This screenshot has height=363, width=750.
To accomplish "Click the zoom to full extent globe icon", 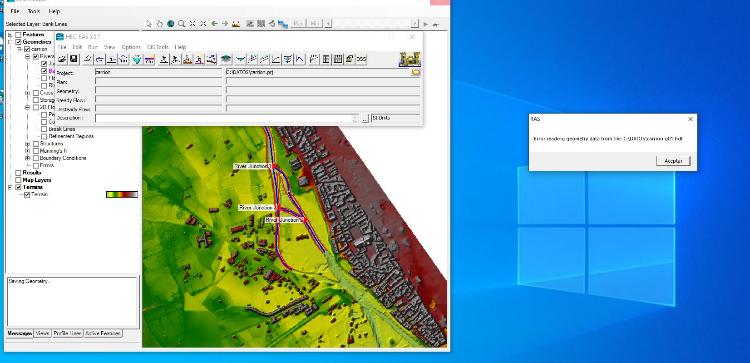I will pos(170,23).
